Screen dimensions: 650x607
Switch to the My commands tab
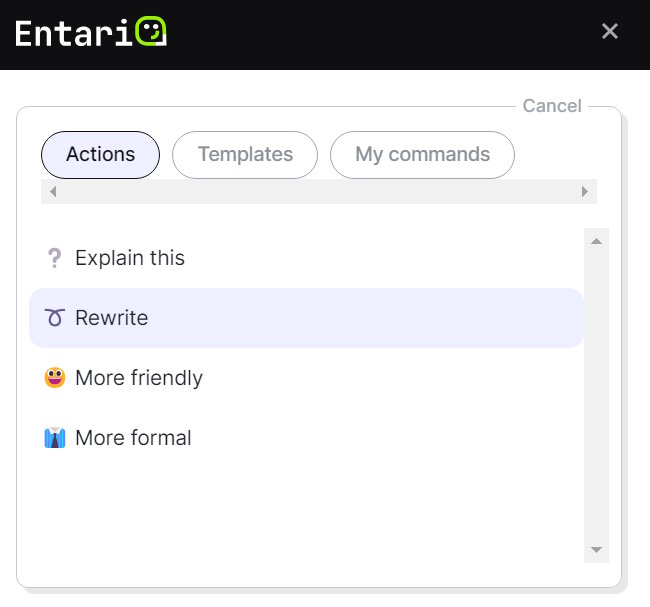(x=422, y=155)
